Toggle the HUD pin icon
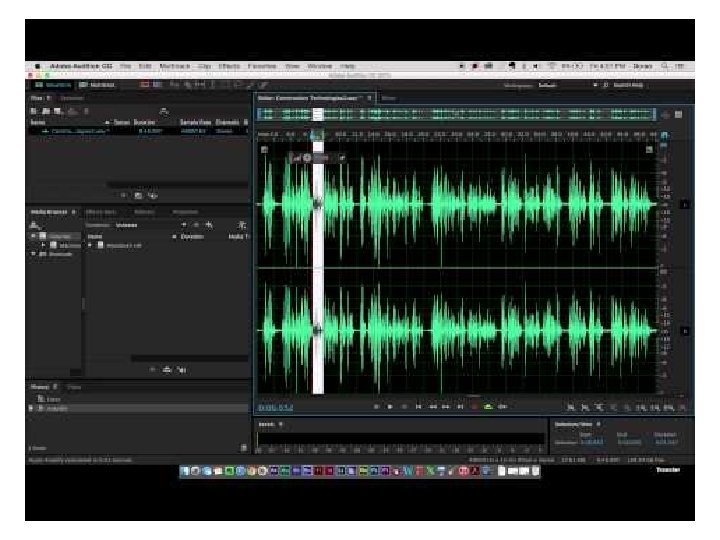This screenshot has width=720, height=540. [342, 158]
